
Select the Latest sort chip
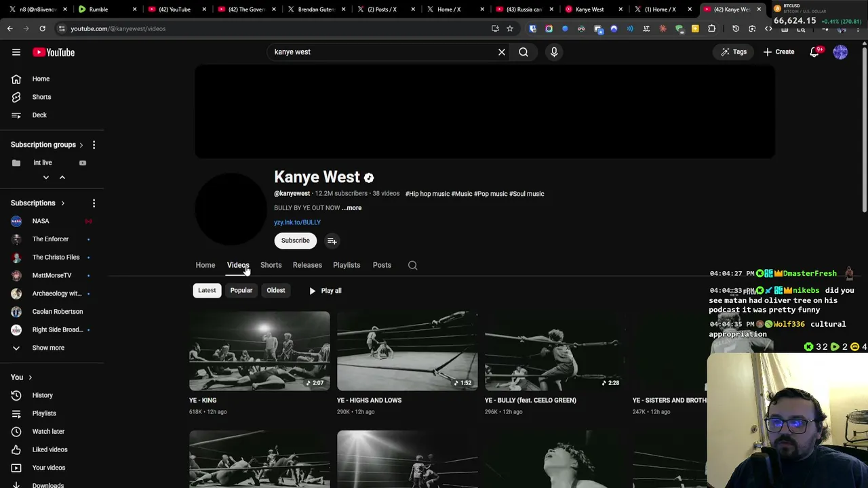(207, 291)
